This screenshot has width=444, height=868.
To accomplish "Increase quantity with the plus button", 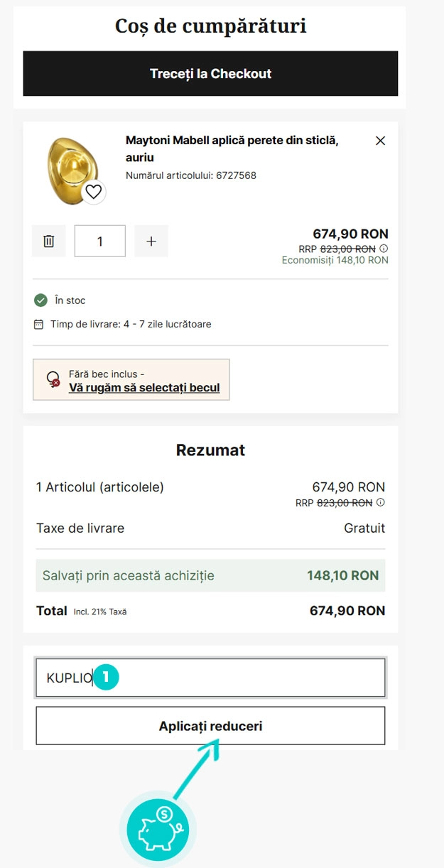I will click(x=151, y=242).
